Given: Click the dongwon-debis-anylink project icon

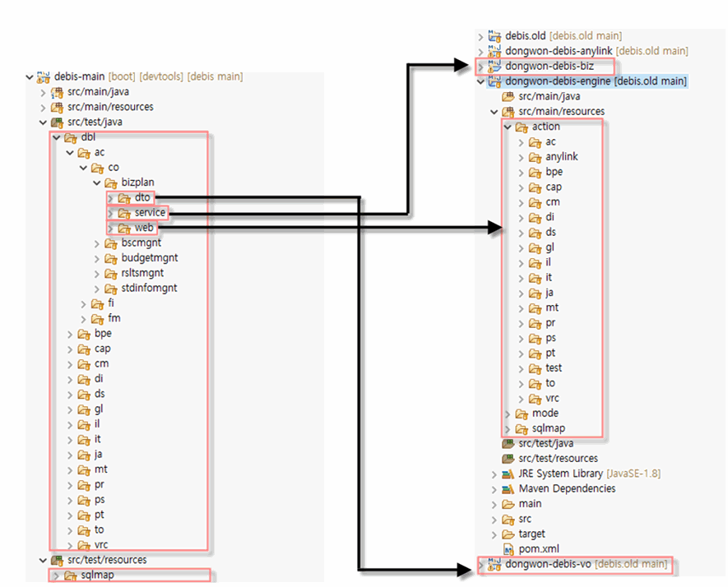Looking at the screenshot, I should (x=494, y=52).
